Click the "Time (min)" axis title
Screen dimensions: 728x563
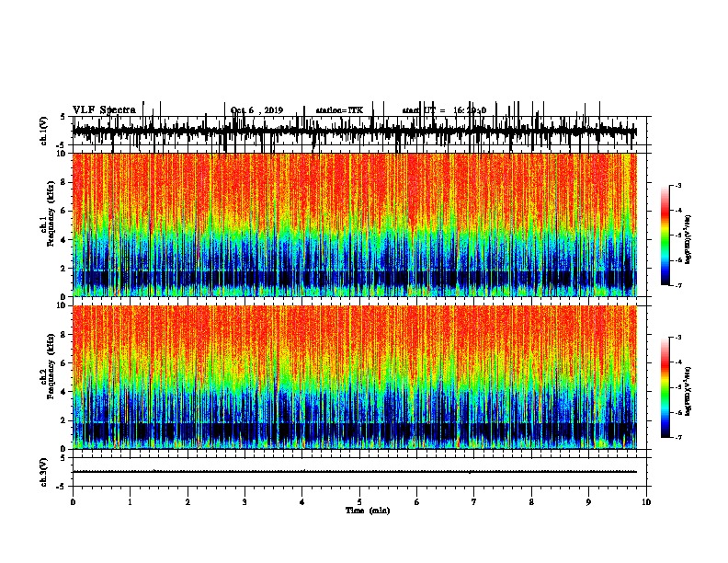coord(368,511)
